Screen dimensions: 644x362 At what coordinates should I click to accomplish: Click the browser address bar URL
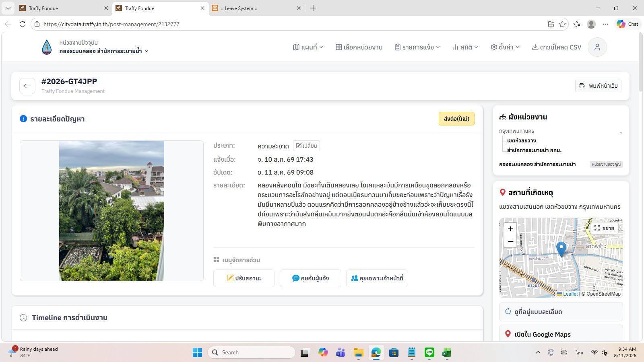click(111, 24)
